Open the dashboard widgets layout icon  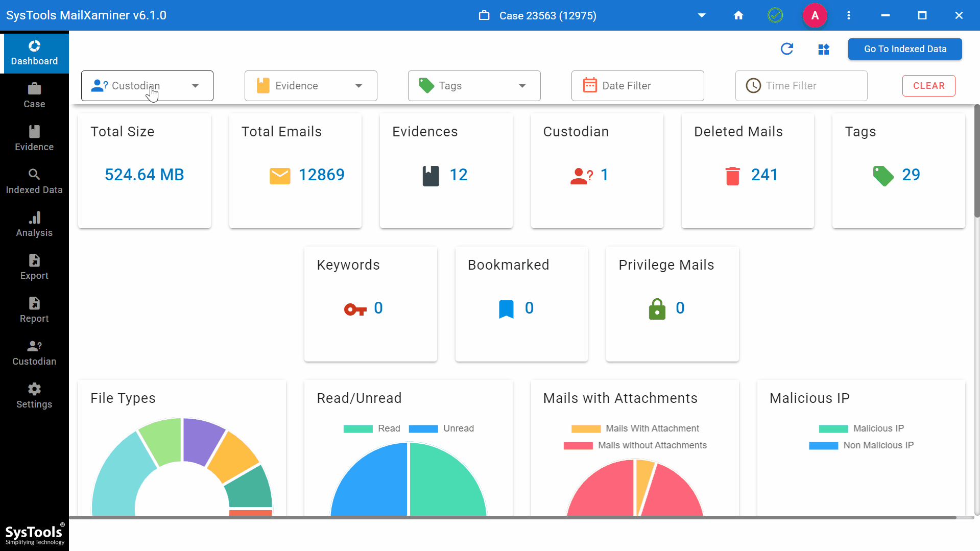point(823,49)
